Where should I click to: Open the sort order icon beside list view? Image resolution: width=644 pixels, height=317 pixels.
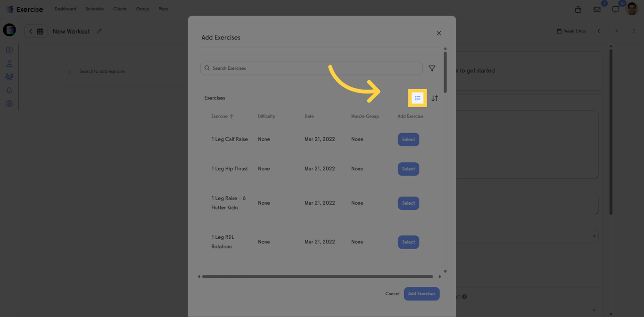pyautogui.click(x=435, y=98)
